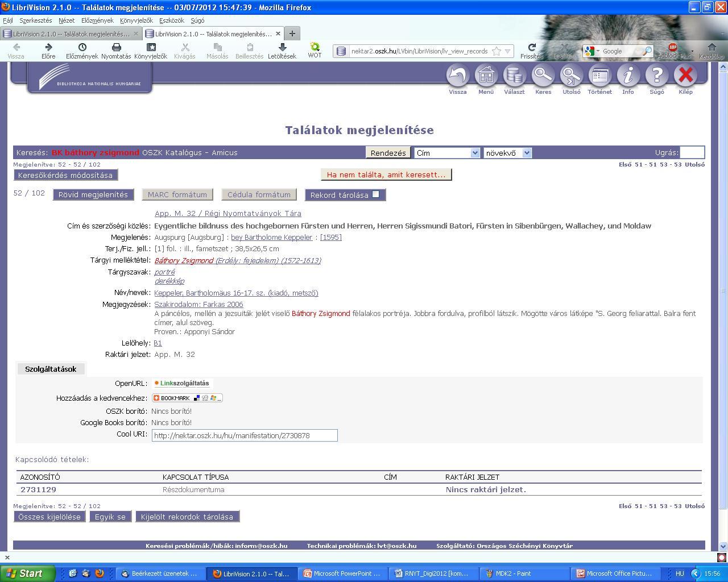The image size is (728, 582).
Task: Click the top Utolsó pagination link
Action: [x=694, y=164]
